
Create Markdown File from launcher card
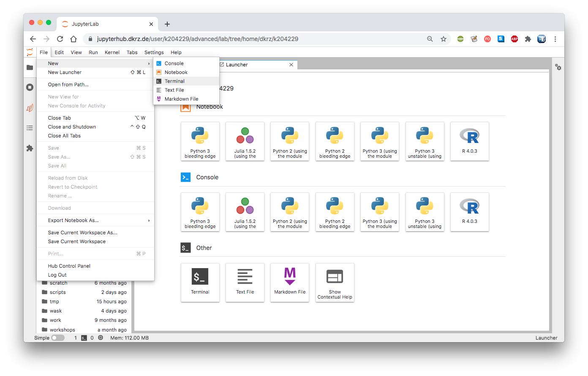[290, 283]
